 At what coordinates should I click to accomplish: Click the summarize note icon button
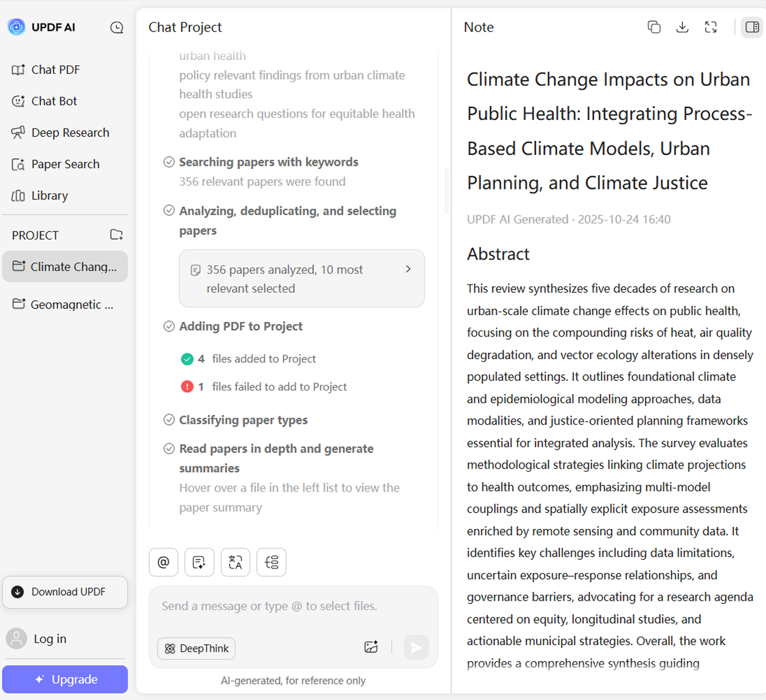200,563
